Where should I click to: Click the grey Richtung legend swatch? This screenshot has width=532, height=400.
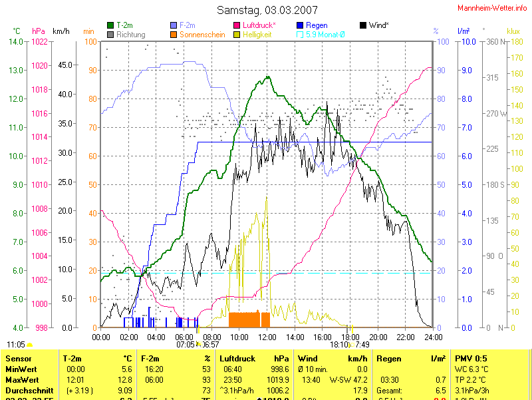pyautogui.click(x=110, y=35)
